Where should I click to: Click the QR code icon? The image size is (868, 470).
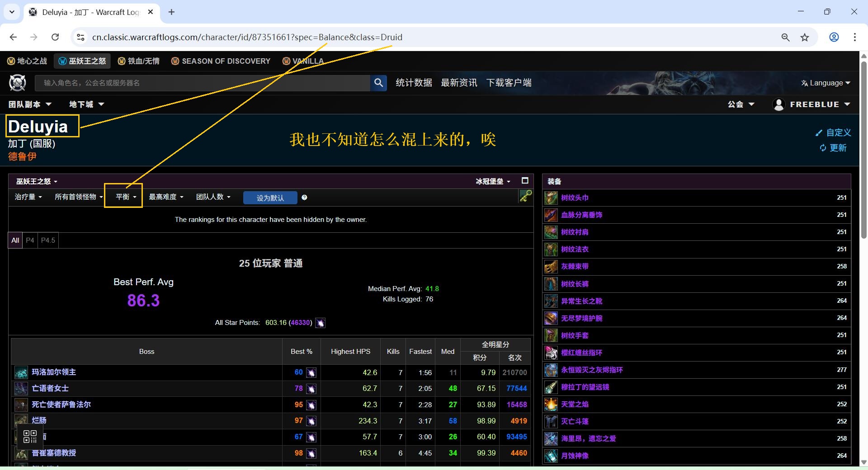point(30,437)
